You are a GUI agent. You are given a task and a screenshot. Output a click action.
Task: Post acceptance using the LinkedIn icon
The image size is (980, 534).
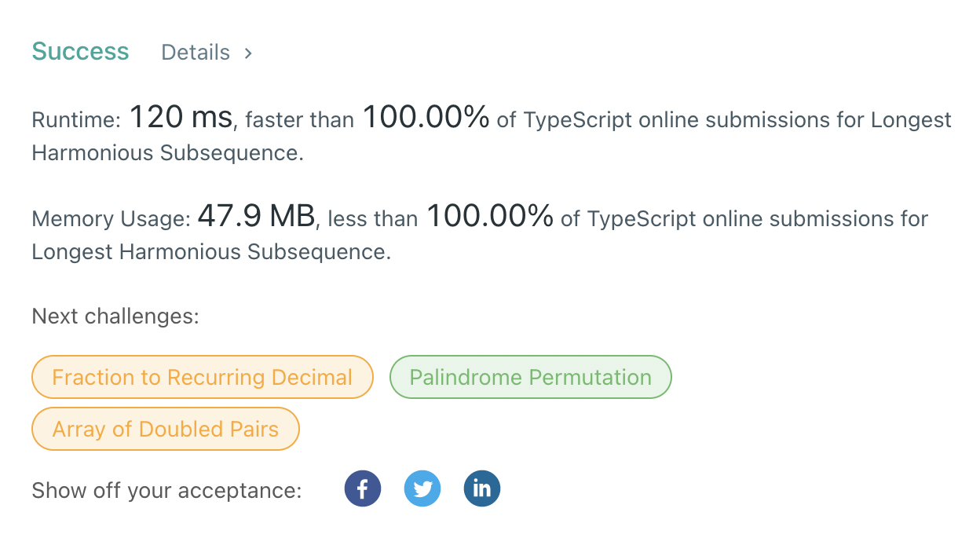tap(482, 489)
